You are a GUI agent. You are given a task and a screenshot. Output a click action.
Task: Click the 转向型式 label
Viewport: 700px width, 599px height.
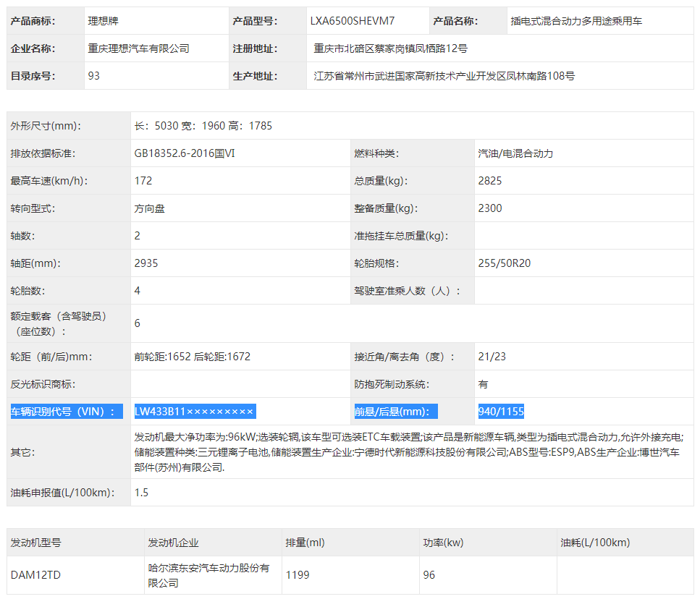click(x=33, y=208)
